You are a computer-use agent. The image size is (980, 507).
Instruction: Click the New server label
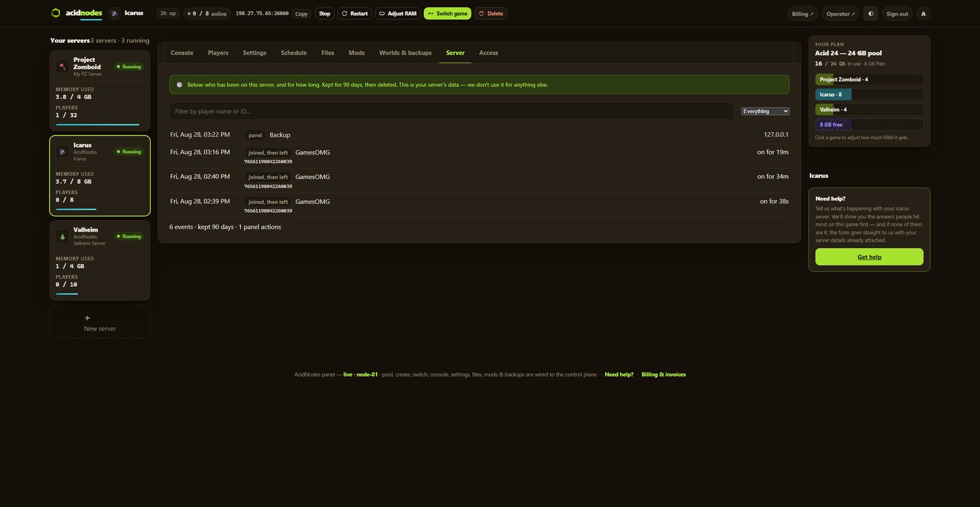[100, 329]
